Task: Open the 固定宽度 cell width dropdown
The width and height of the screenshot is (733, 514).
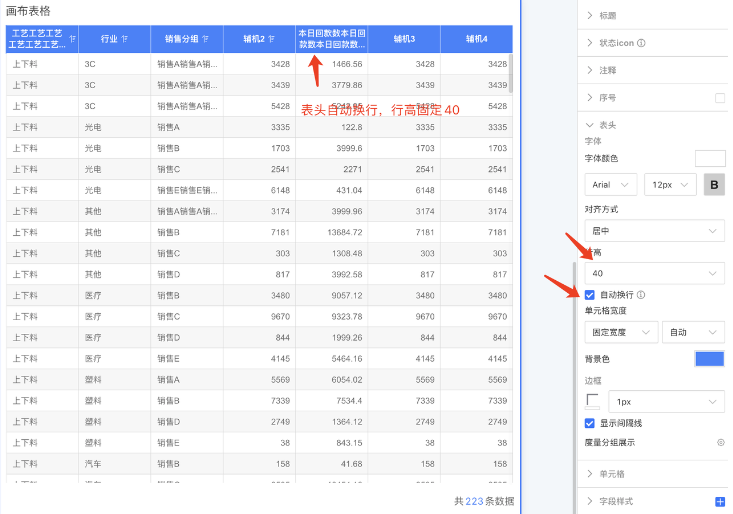Action: click(x=621, y=332)
